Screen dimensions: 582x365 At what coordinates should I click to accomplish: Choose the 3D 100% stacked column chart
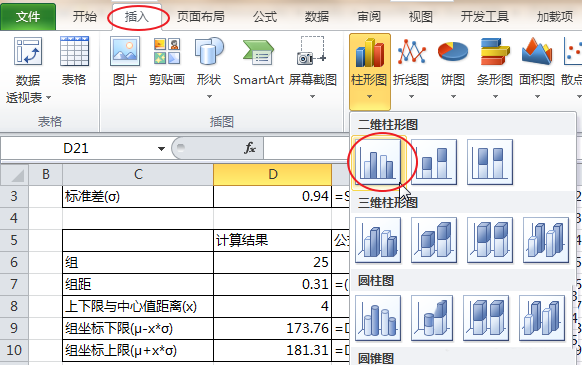coord(490,240)
